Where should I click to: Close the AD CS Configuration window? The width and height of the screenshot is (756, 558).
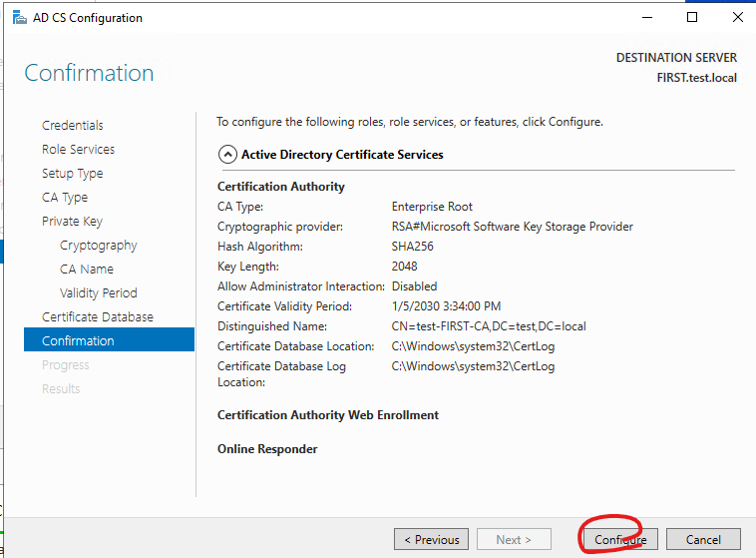737,17
